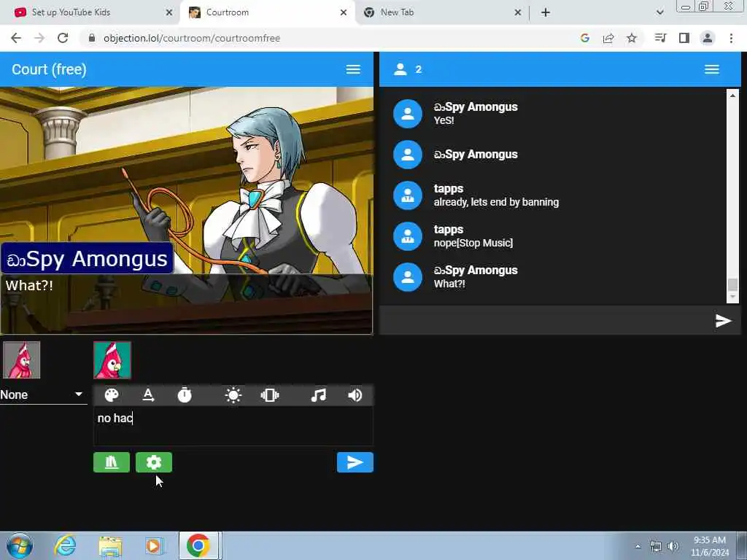The height and width of the screenshot is (560, 747).
Task: Click the tapps avatar beside 'already, lets end by banning'
Action: point(408,195)
